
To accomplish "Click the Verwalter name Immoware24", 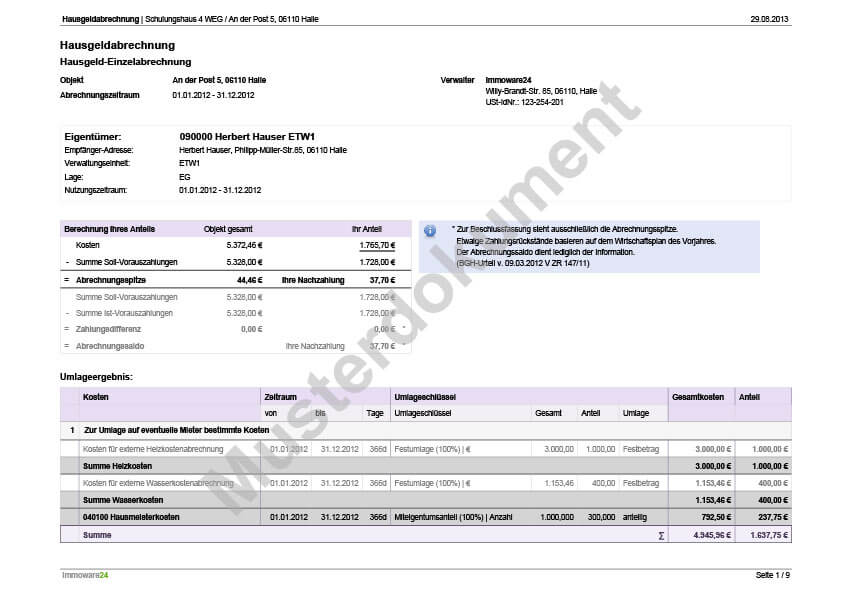I will pos(508,79).
